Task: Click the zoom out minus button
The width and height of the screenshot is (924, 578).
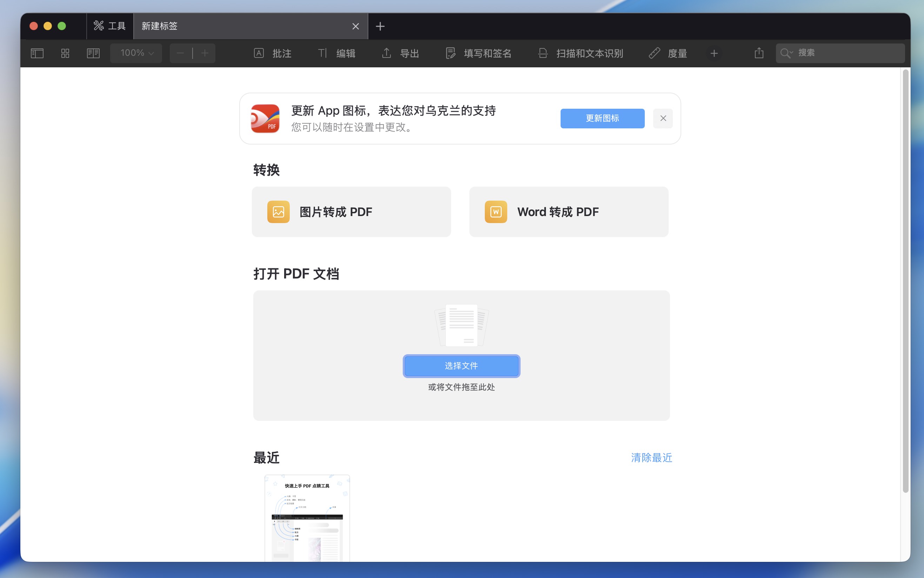Action: click(180, 53)
